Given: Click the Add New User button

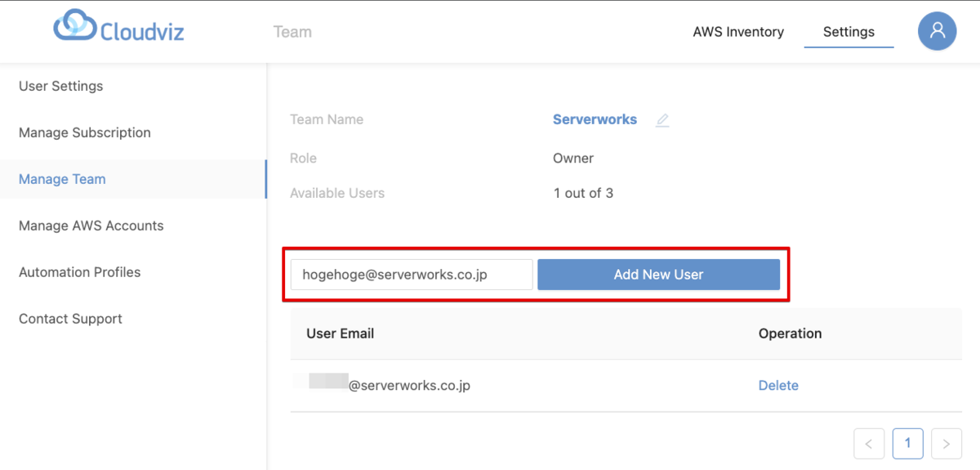Looking at the screenshot, I should [658, 275].
